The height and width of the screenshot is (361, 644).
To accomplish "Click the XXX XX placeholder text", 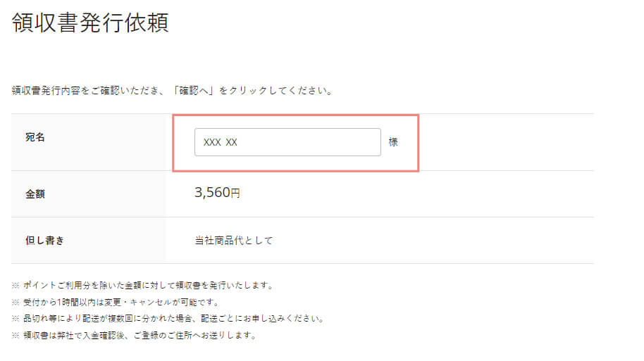I will [220, 142].
